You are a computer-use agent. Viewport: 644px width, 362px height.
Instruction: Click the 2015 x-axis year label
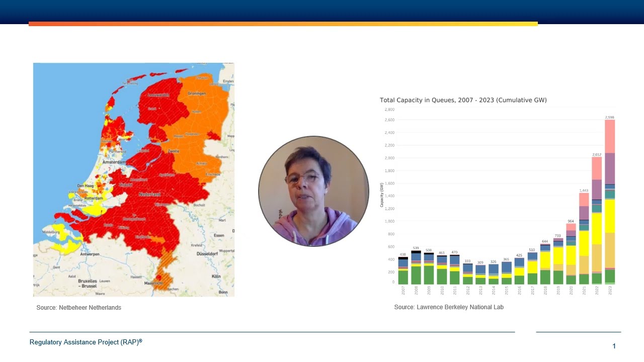pyautogui.click(x=507, y=291)
